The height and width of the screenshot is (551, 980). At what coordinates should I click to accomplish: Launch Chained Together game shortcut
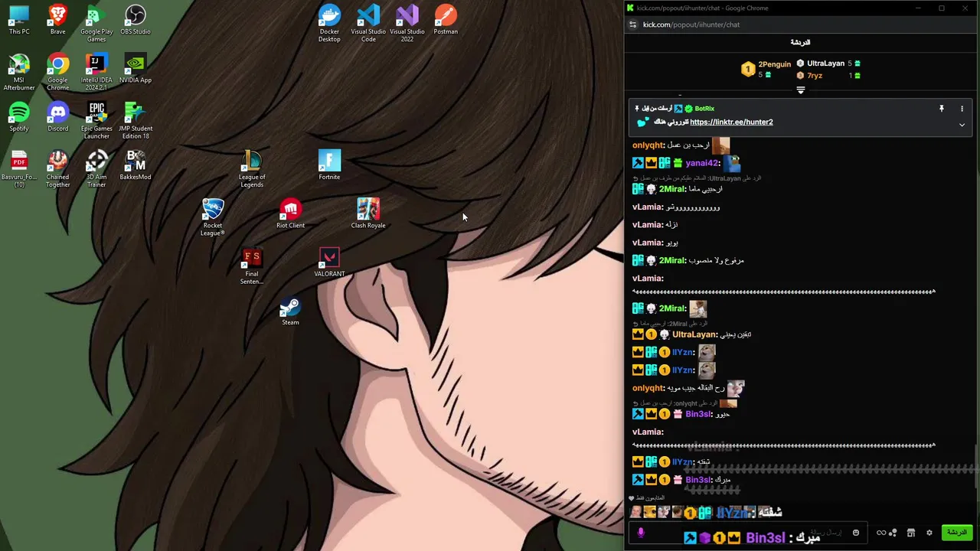click(57, 168)
